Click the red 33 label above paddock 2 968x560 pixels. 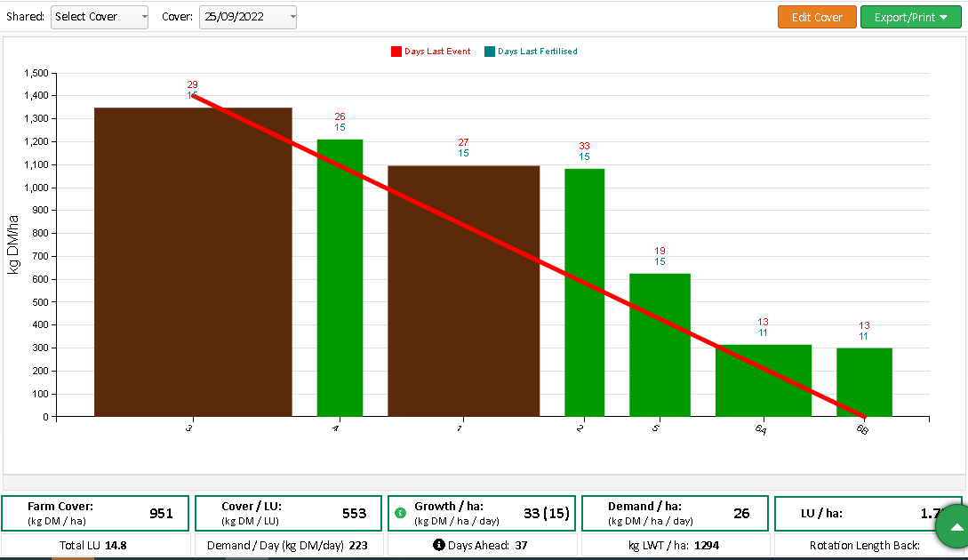click(584, 147)
